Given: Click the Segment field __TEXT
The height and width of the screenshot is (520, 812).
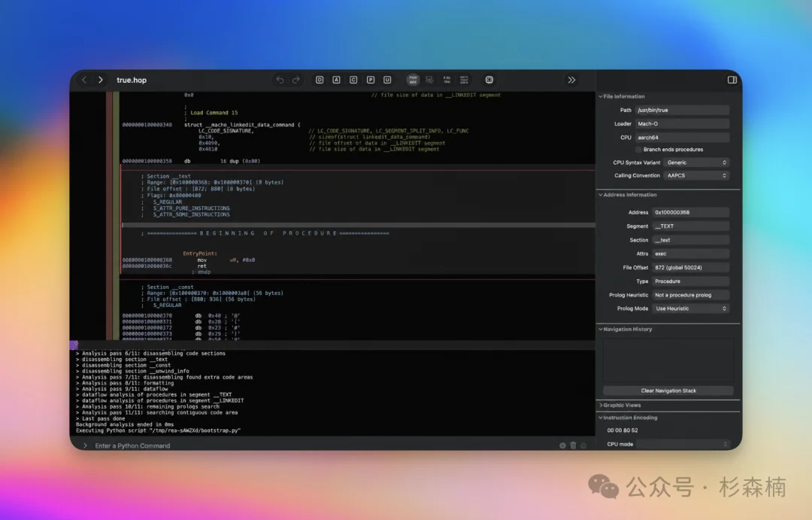Looking at the screenshot, I should 691,226.
